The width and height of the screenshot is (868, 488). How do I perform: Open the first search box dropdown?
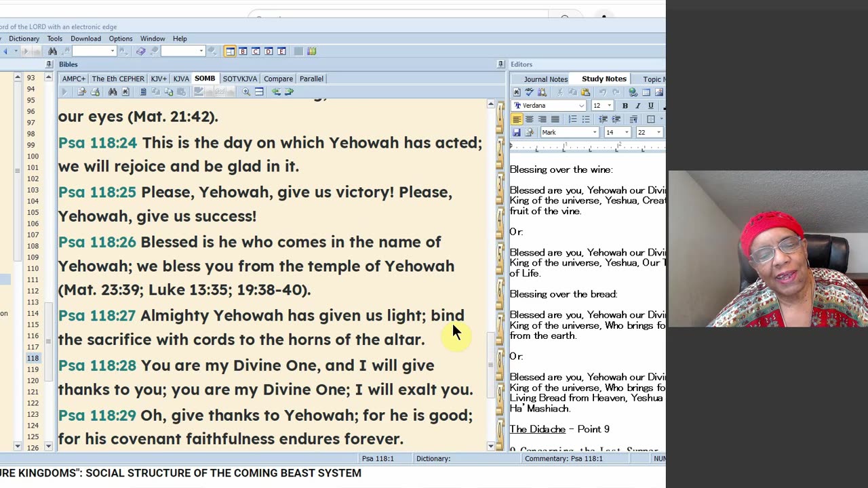pyautogui.click(x=113, y=52)
